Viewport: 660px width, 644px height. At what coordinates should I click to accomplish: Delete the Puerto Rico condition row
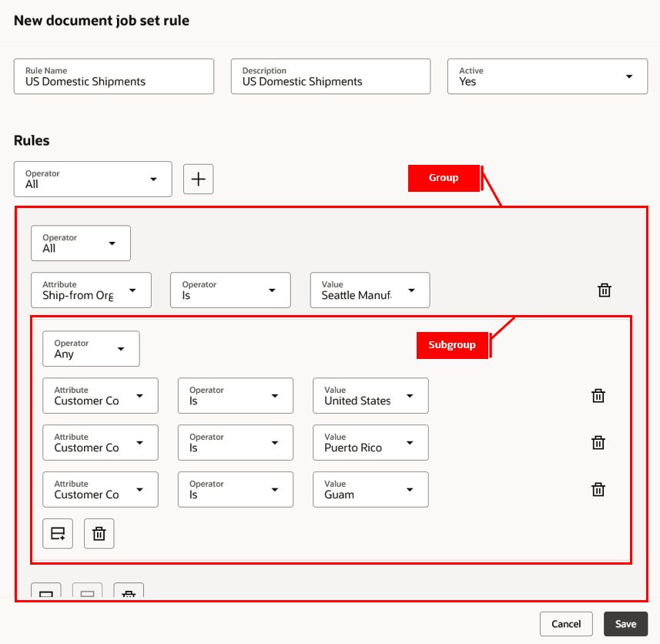point(598,442)
